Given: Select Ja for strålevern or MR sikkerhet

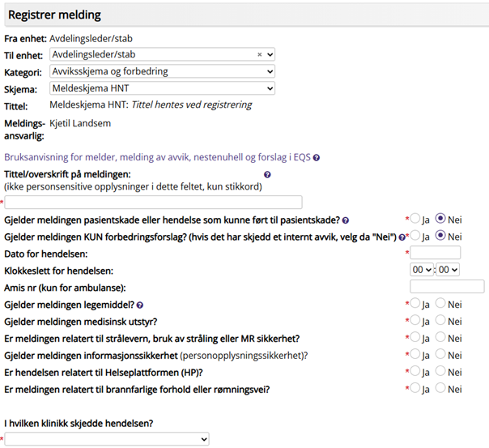Looking at the screenshot, I should [x=415, y=337].
